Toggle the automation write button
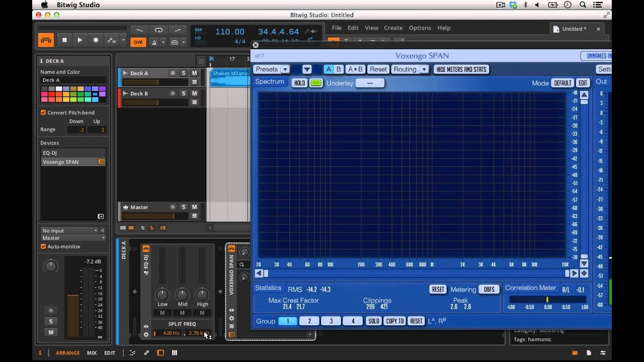This screenshot has height=362, width=644. tap(112, 40)
